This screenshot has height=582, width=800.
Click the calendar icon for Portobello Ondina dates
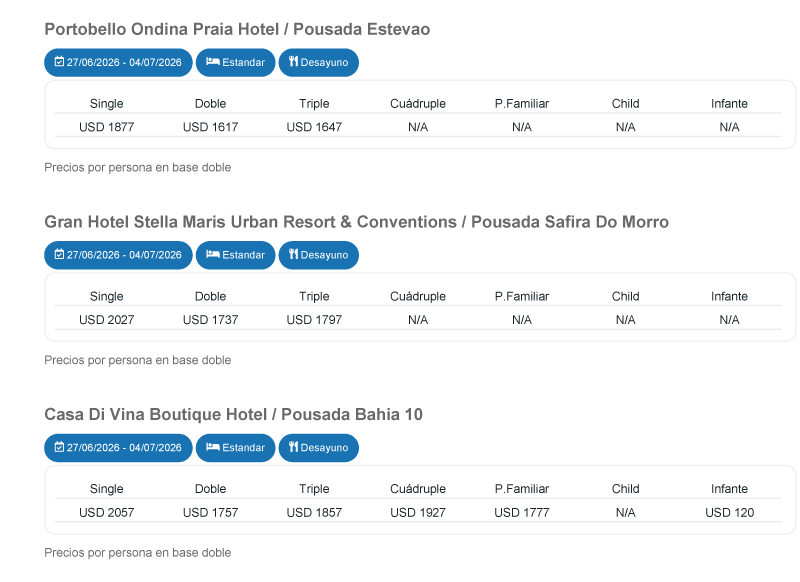click(59, 62)
